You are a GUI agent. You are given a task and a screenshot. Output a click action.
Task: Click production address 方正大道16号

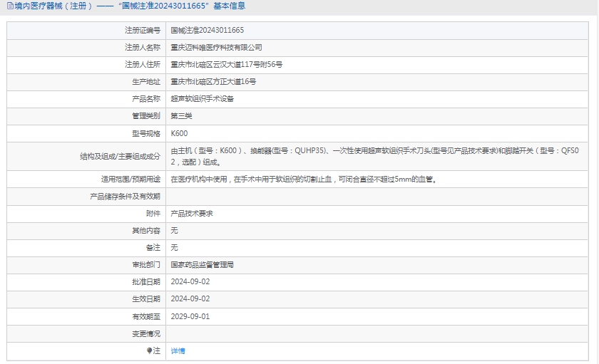point(213,82)
